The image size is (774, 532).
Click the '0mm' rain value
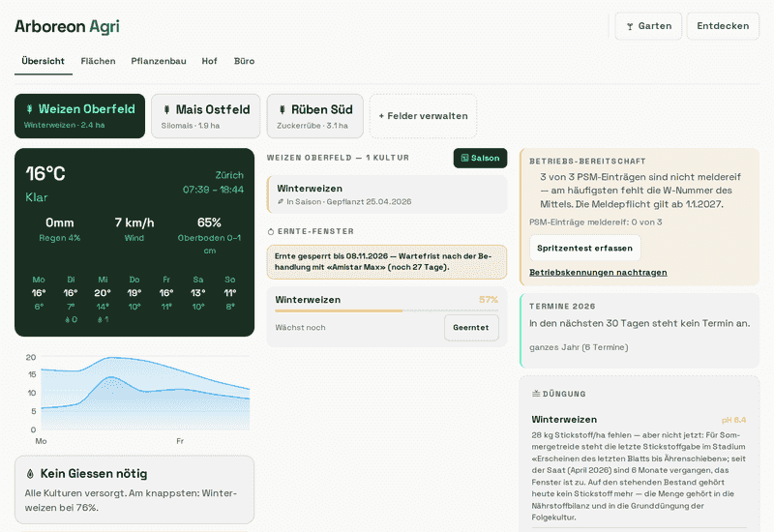pos(60,223)
